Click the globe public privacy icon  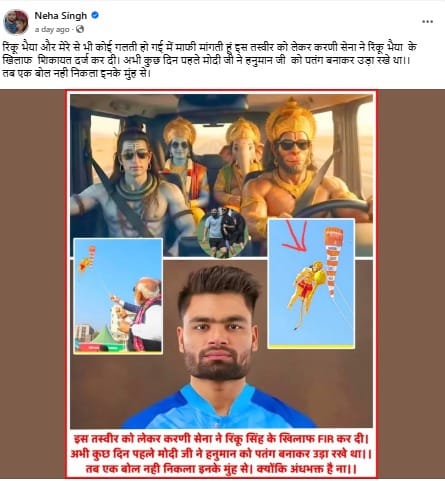coord(80,29)
